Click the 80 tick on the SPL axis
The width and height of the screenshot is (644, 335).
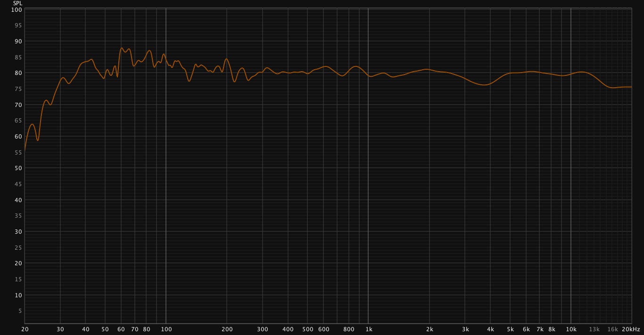17,73
